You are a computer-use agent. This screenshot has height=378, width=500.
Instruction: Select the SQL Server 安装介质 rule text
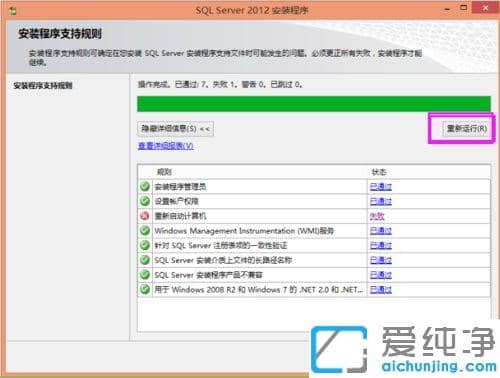223,260
